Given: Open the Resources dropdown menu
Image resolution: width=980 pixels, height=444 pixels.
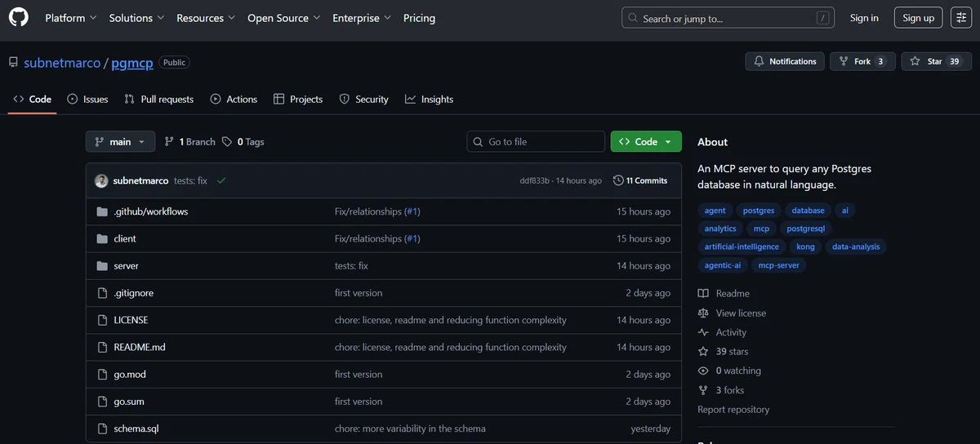Looking at the screenshot, I should point(206,18).
